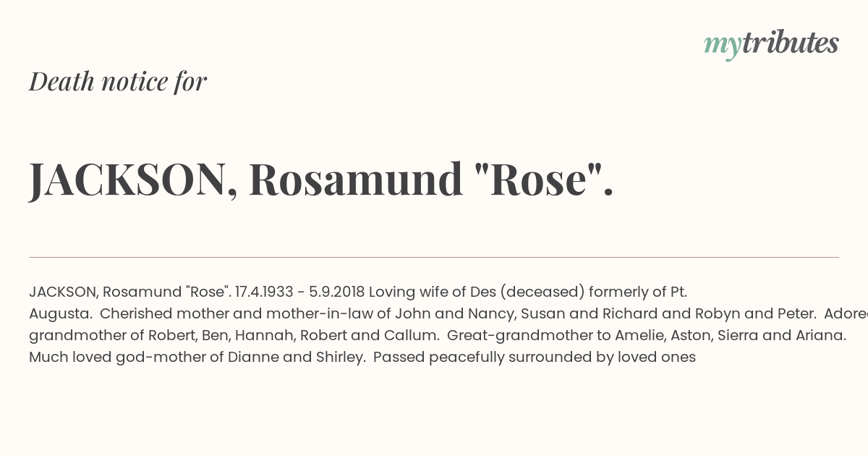Select the JACKSON, Rosamund "Rose" heading

321,180
